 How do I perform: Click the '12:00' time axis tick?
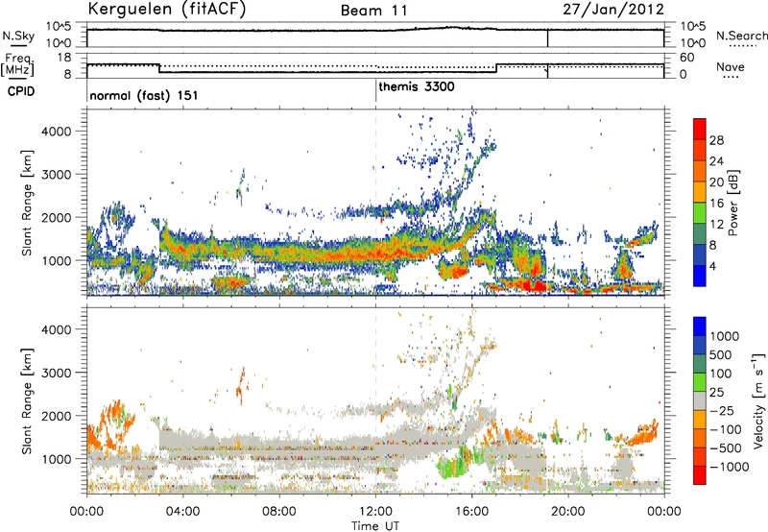[x=375, y=512]
